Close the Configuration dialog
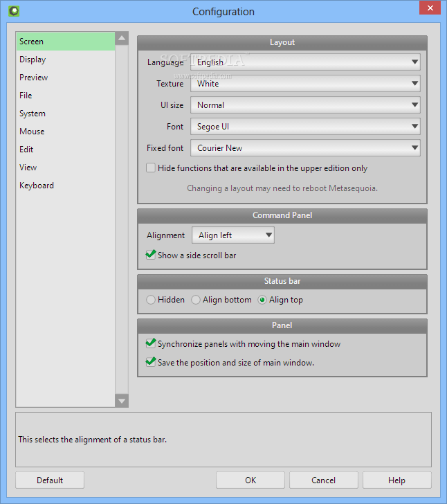 click(430, 8)
